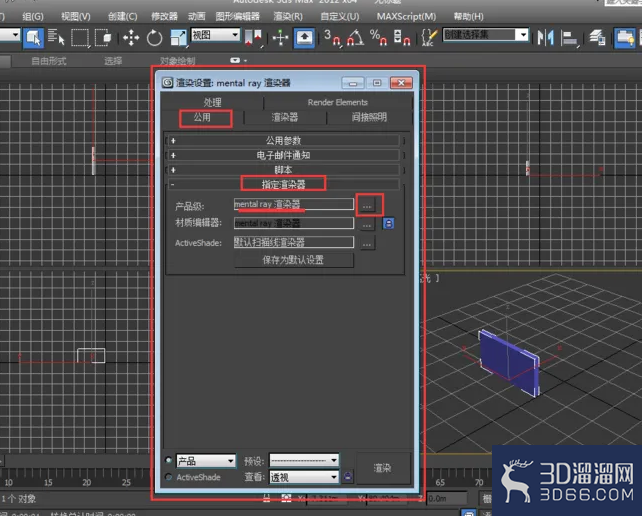The height and width of the screenshot is (516, 642).
Task: Activate the Select Object tool
Action: tap(33, 38)
